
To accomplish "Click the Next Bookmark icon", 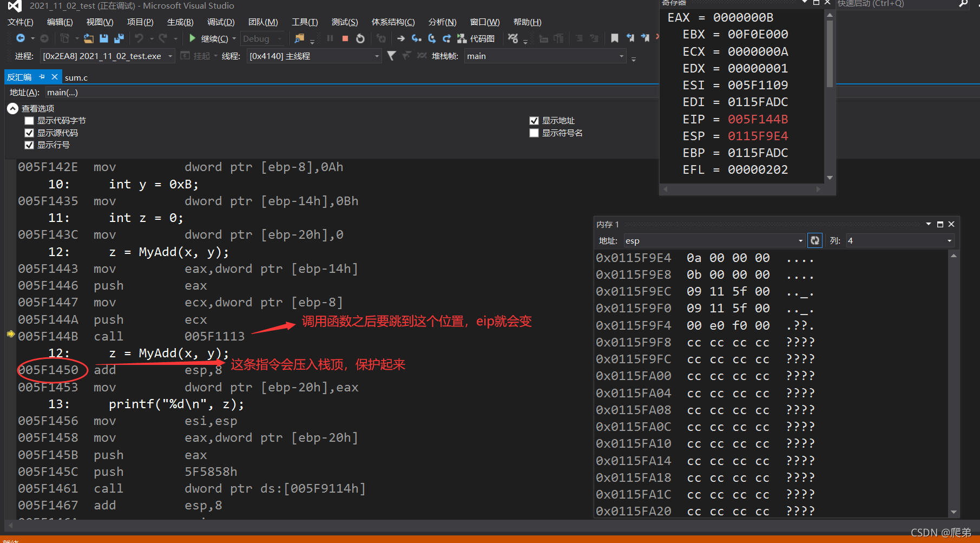I will point(645,38).
